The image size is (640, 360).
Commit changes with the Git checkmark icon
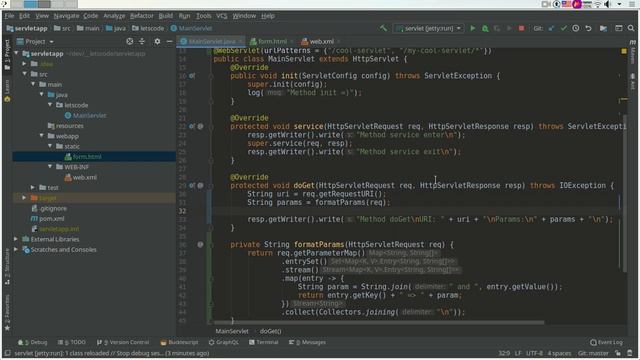[x=564, y=28]
